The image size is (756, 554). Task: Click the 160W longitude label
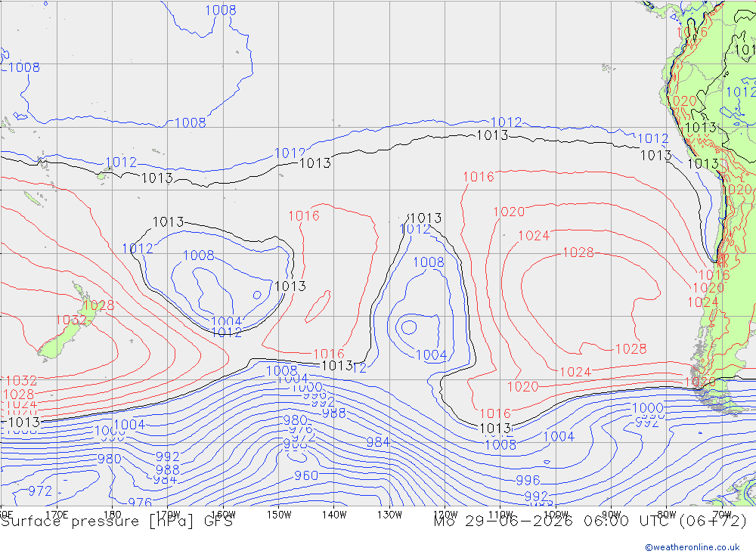pos(223,515)
